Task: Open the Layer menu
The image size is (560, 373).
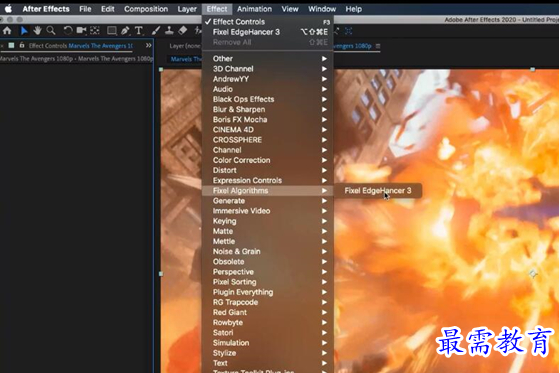Action: tap(187, 9)
